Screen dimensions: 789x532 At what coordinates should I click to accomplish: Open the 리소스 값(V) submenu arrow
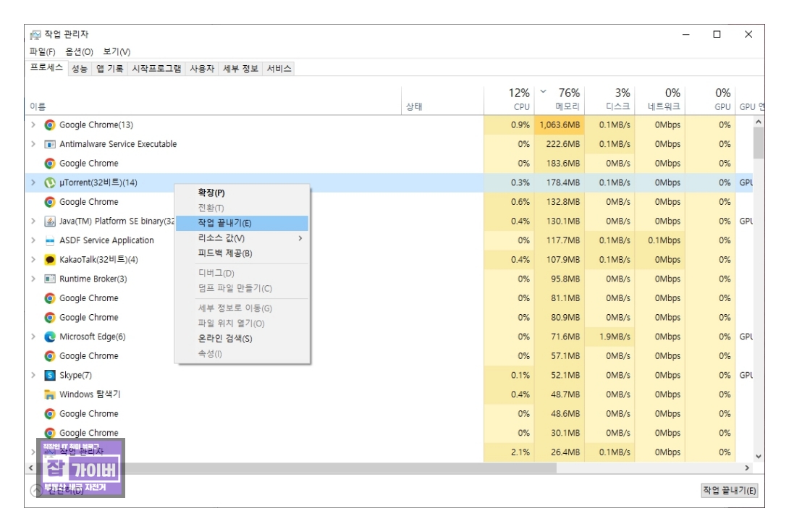(300, 238)
